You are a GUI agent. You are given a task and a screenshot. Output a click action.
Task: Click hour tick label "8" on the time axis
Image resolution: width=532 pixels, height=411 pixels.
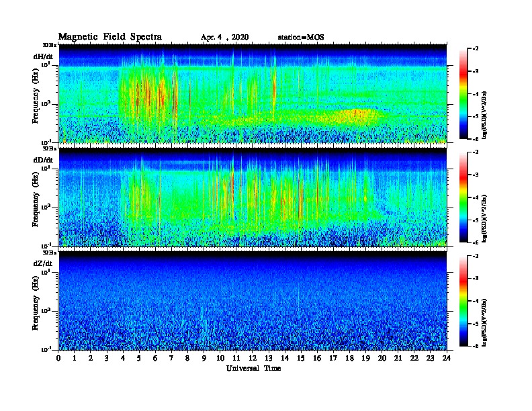187,358
